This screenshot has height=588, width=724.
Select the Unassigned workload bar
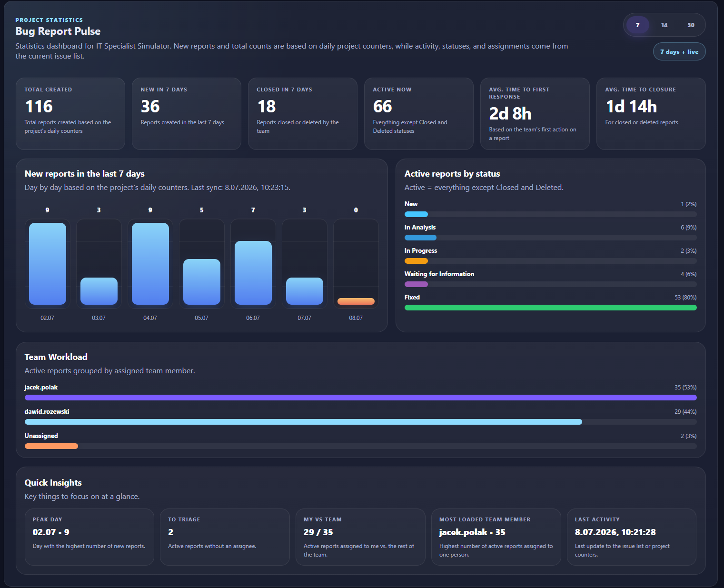[x=51, y=446]
